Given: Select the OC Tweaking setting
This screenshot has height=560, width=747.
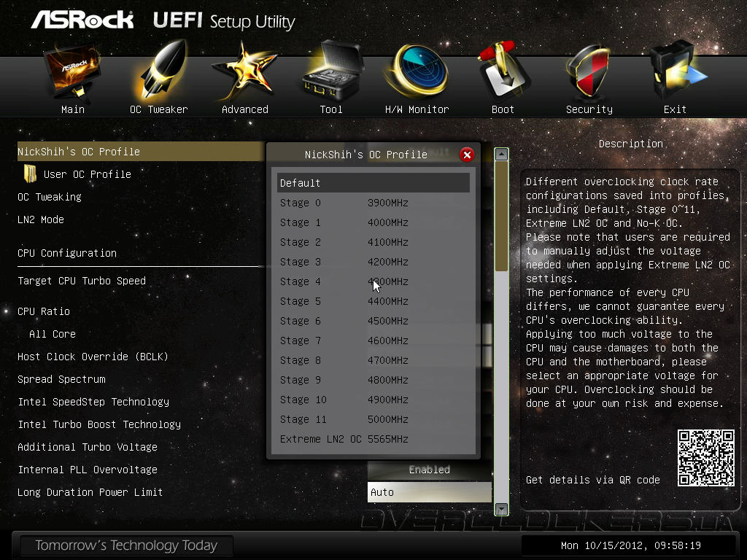Looking at the screenshot, I should pyautogui.click(x=50, y=197).
